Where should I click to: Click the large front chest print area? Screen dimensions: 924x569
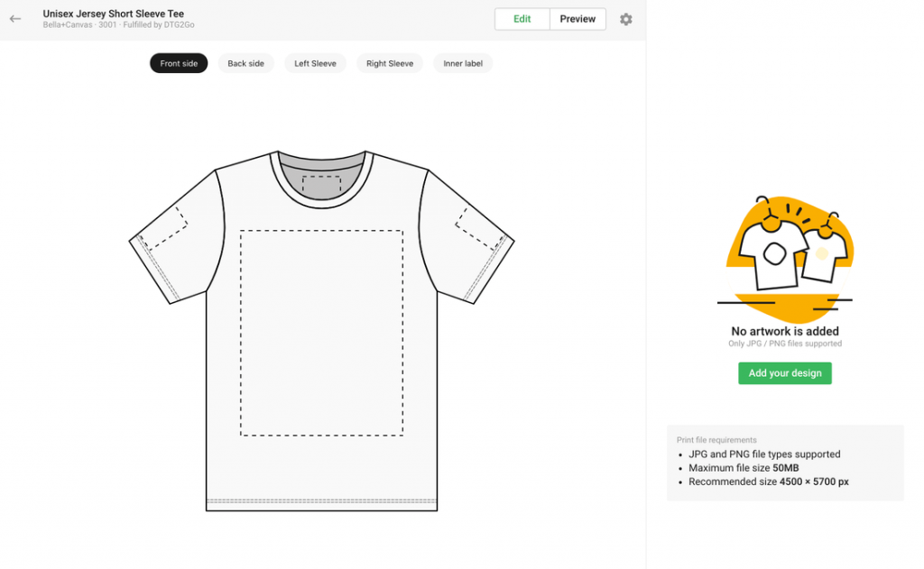pyautogui.click(x=321, y=333)
